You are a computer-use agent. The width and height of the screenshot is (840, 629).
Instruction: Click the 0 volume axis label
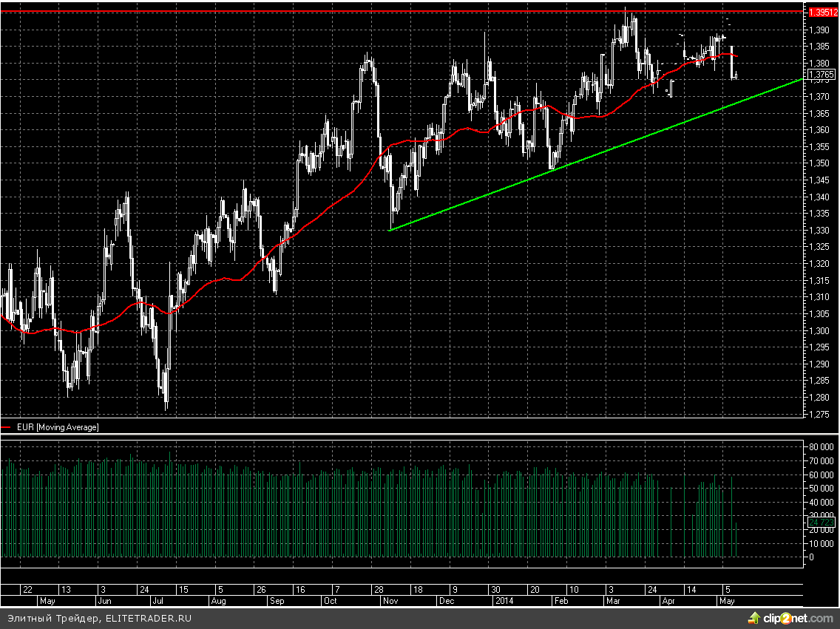coord(812,557)
